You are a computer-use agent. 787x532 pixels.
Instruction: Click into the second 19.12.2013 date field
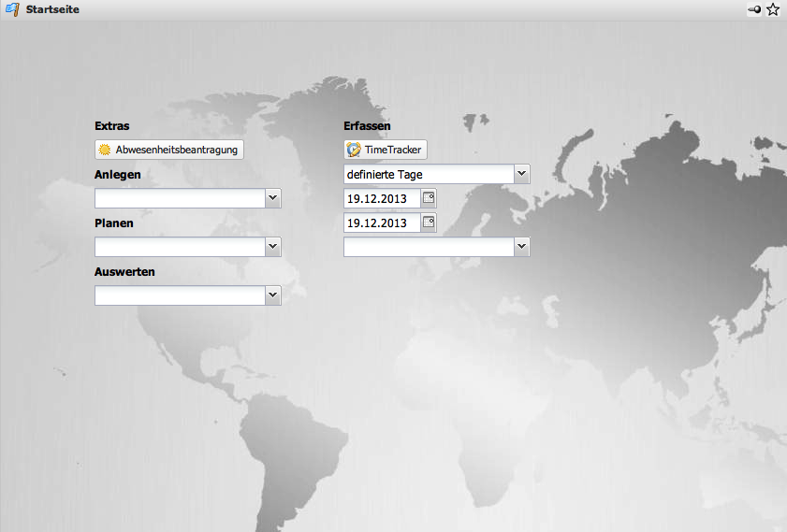tap(381, 223)
